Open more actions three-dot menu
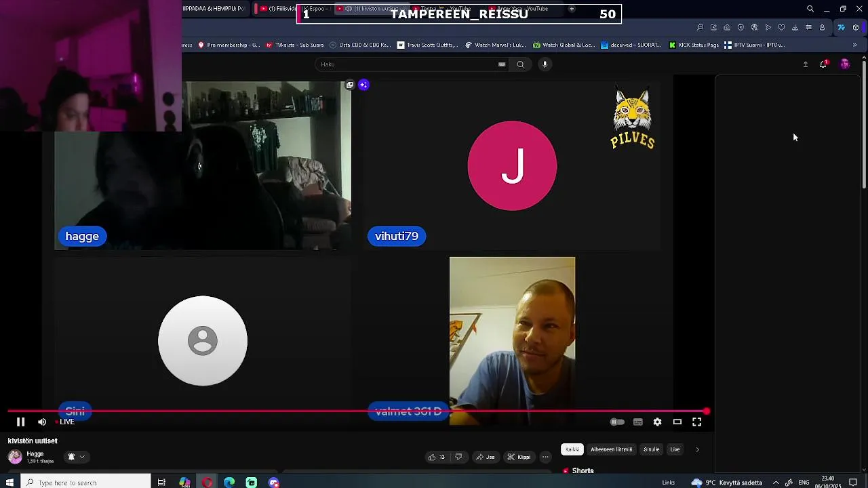 pyautogui.click(x=545, y=457)
